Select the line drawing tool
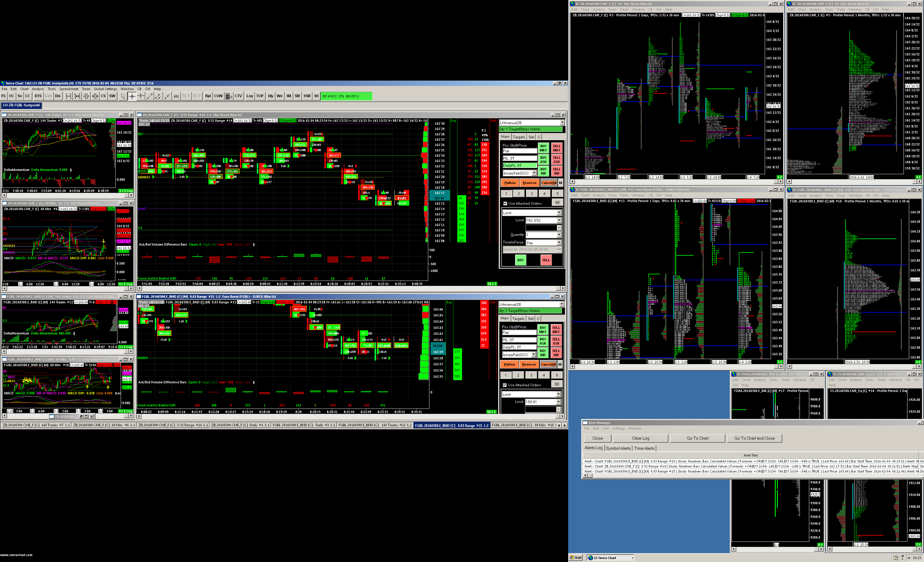This screenshot has width=924, height=562. [x=150, y=96]
